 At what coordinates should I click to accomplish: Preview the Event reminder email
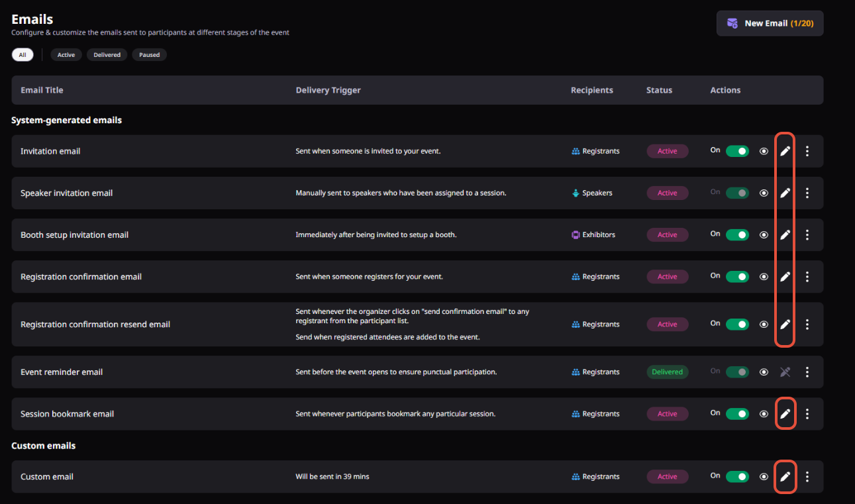pos(764,372)
